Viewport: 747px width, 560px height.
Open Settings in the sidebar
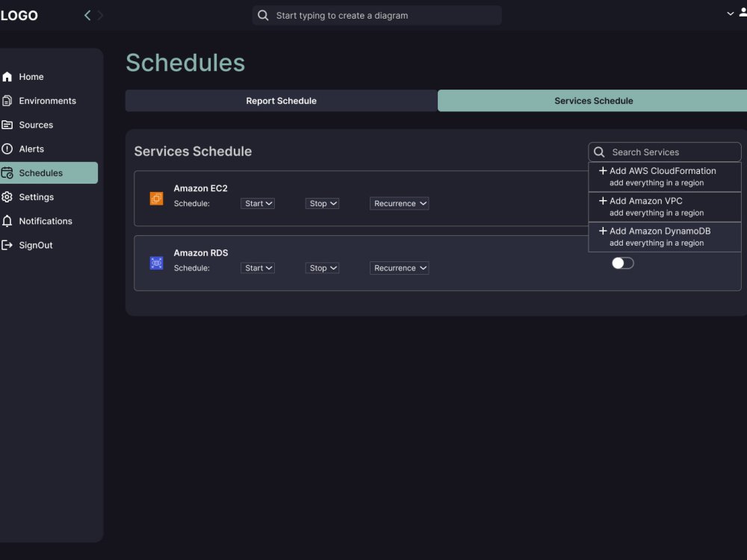[49, 196]
